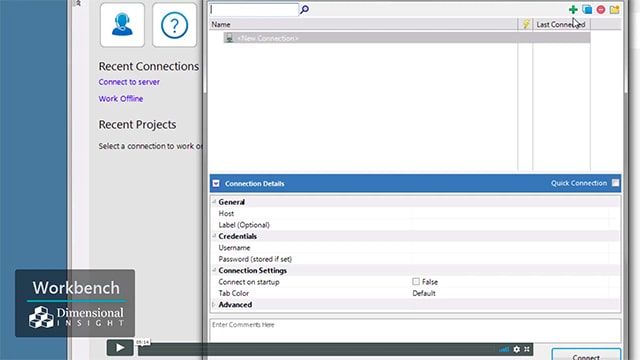This screenshot has height=360, width=640.
Task: Click the yellow new folder icon
Action: pyautogui.click(x=614, y=9)
